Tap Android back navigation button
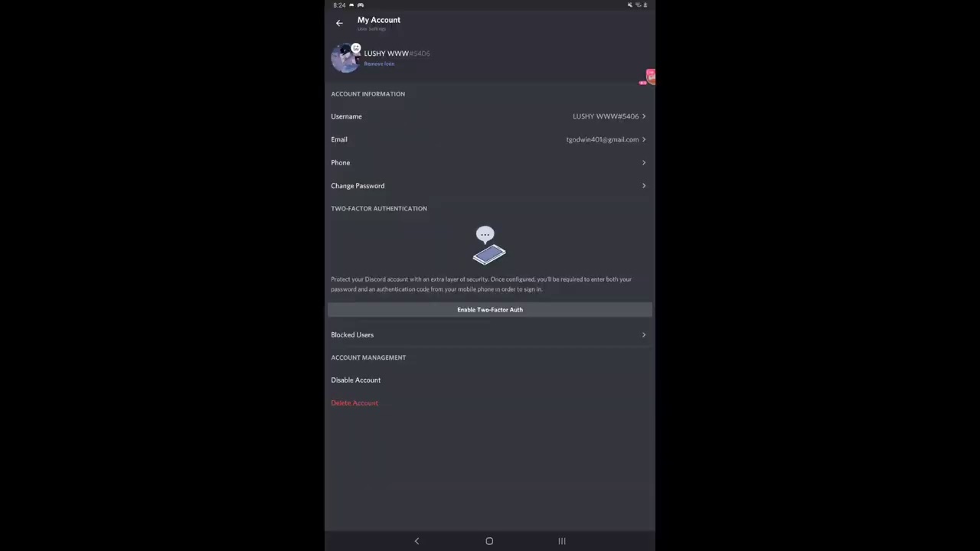The width and height of the screenshot is (980, 551). click(416, 541)
